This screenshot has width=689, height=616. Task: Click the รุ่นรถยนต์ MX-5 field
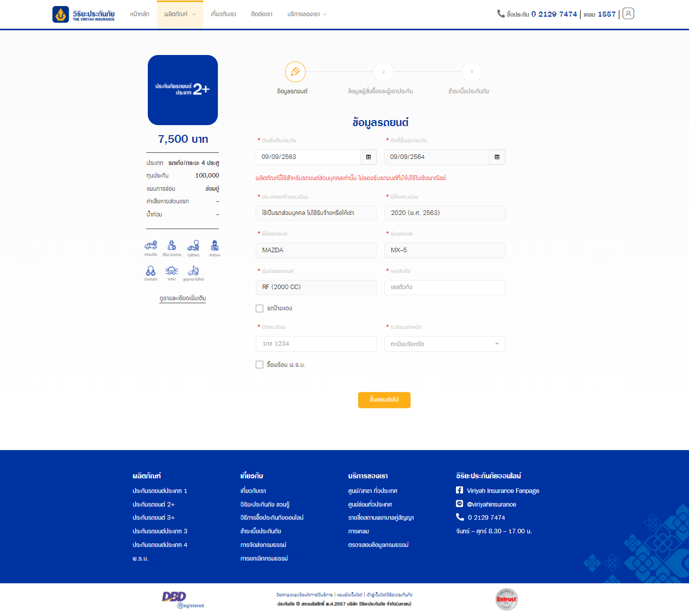point(445,251)
